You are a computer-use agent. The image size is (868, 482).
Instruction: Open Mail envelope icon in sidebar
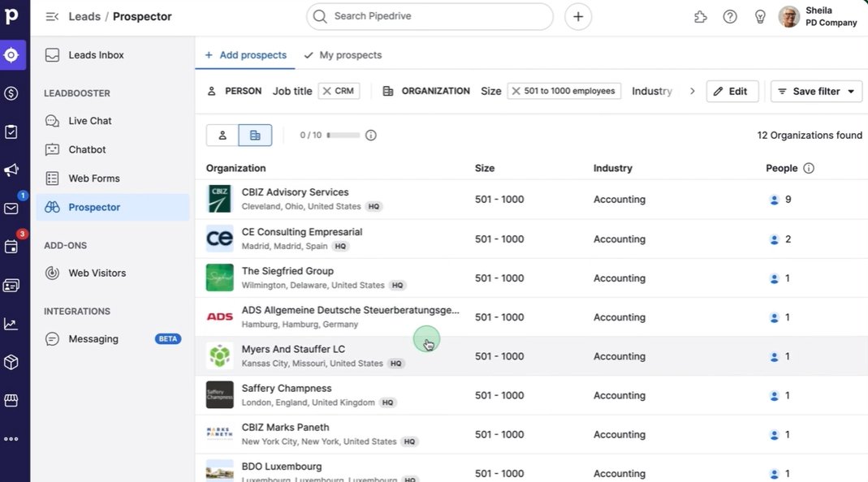click(11, 208)
